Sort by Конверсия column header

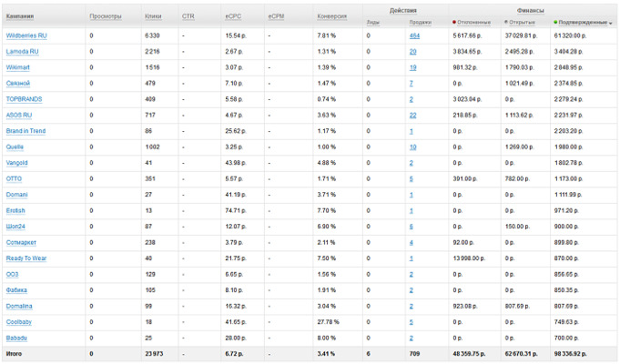pos(331,16)
